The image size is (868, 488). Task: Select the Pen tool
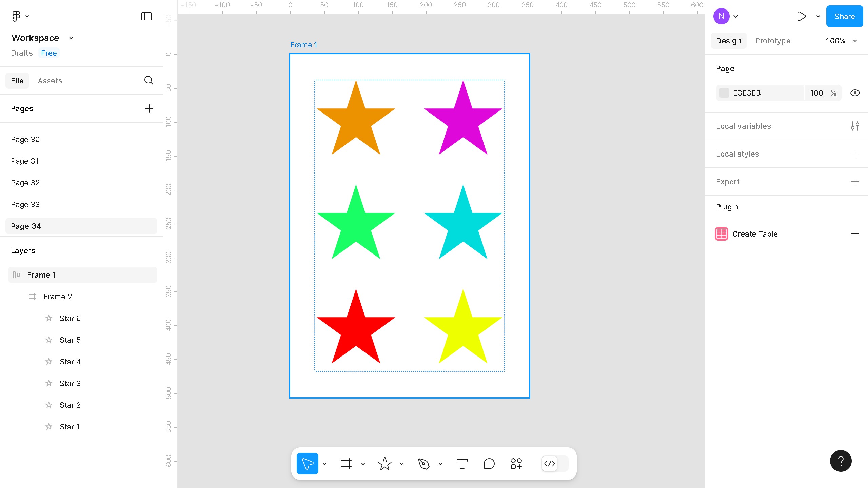[424, 463]
